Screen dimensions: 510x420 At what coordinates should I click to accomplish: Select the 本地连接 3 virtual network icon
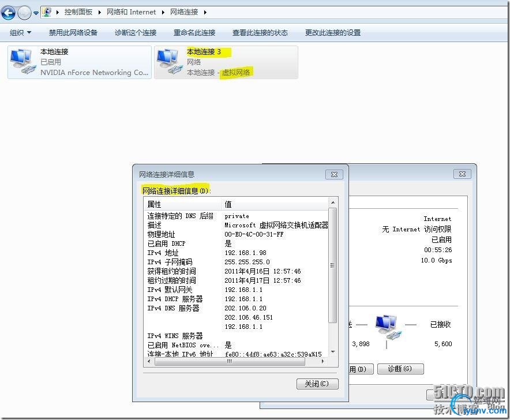(169, 62)
